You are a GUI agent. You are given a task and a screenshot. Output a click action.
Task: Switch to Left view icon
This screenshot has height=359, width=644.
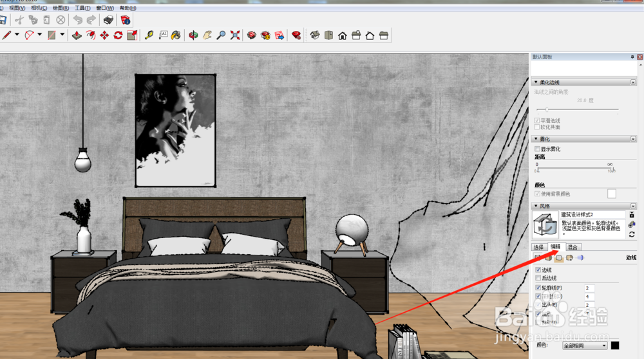(x=384, y=35)
